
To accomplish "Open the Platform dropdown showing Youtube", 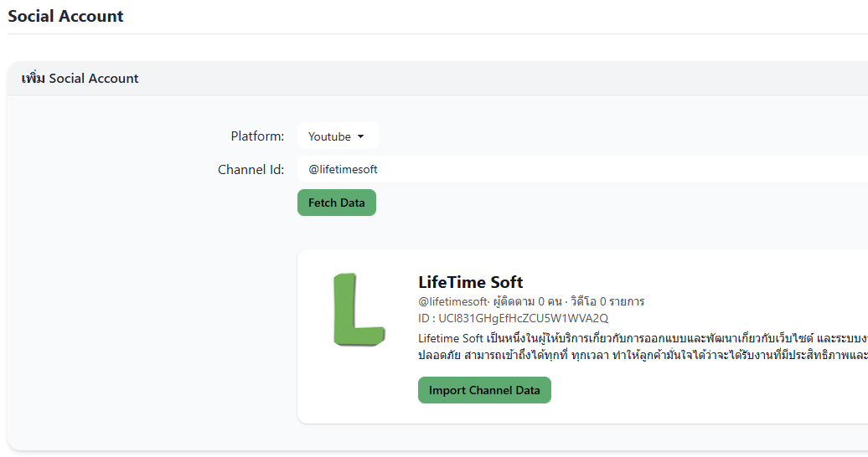I will (337, 136).
